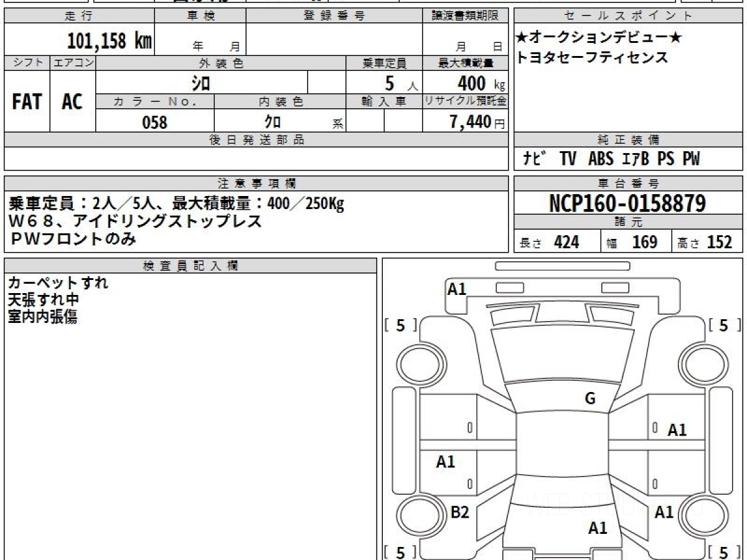Select chassis number NCP160-0158879
This screenshot has width=747, height=560.
point(627,203)
